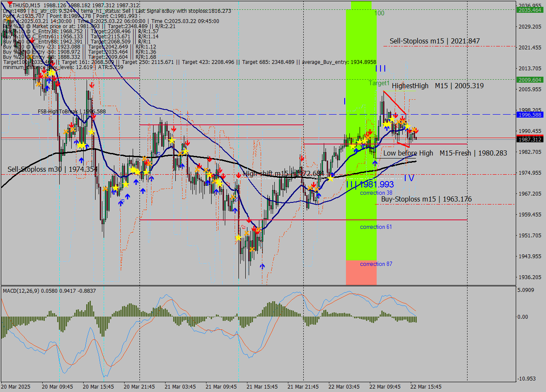This screenshot has width=546, height=392.
Task: Click the red sell arrow near the HighestHigh peak
Action: [x=395, y=115]
